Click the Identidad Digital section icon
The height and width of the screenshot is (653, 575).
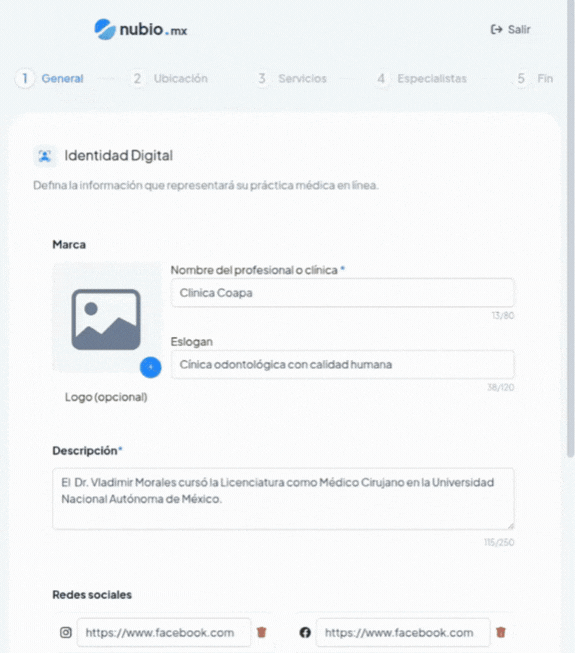[x=45, y=156]
